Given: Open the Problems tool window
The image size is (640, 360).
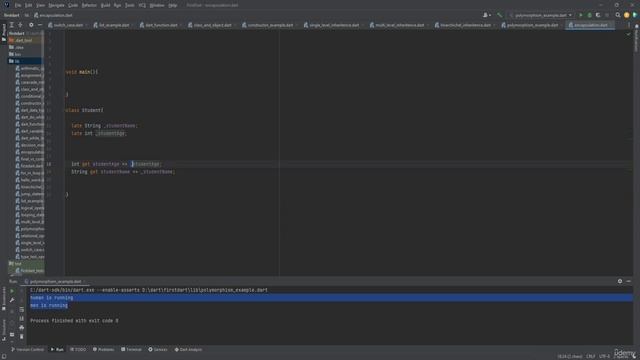Looking at the screenshot, I should [103, 350].
